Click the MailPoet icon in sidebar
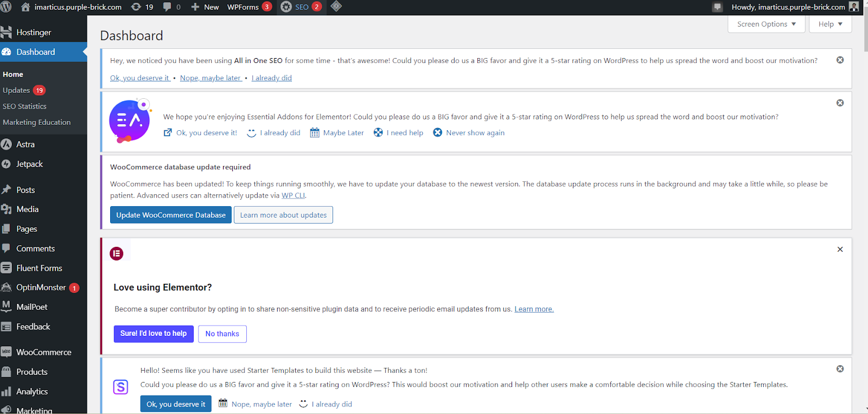This screenshot has height=414, width=868. 7,307
